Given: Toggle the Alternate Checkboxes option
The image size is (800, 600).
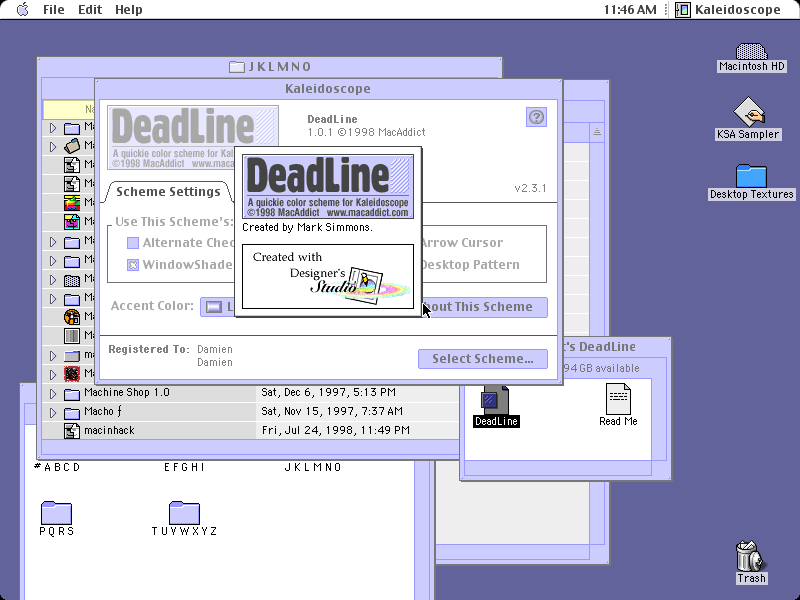Looking at the screenshot, I should point(133,243).
